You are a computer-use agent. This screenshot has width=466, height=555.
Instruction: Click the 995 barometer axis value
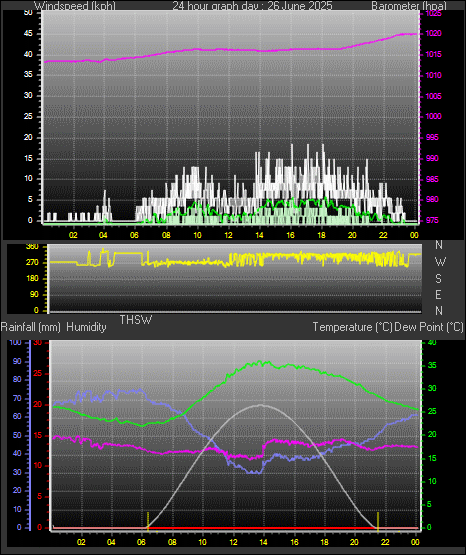coord(432,137)
